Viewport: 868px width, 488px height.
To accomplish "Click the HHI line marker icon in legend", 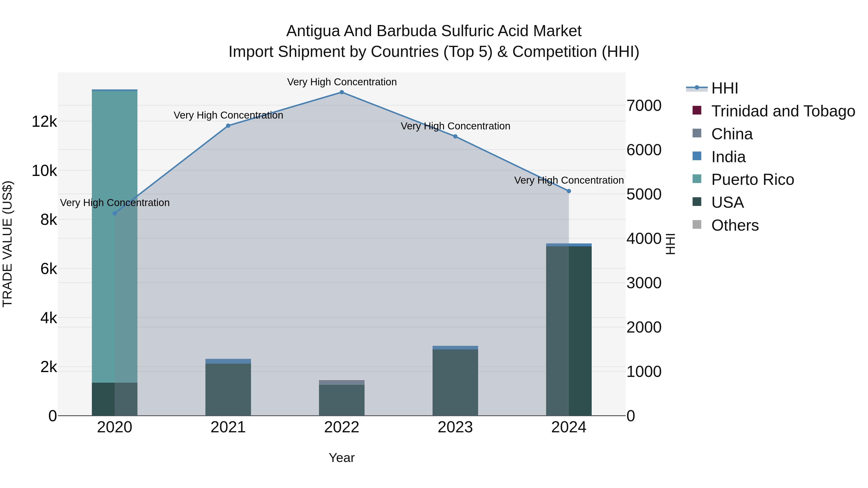I will coord(697,88).
